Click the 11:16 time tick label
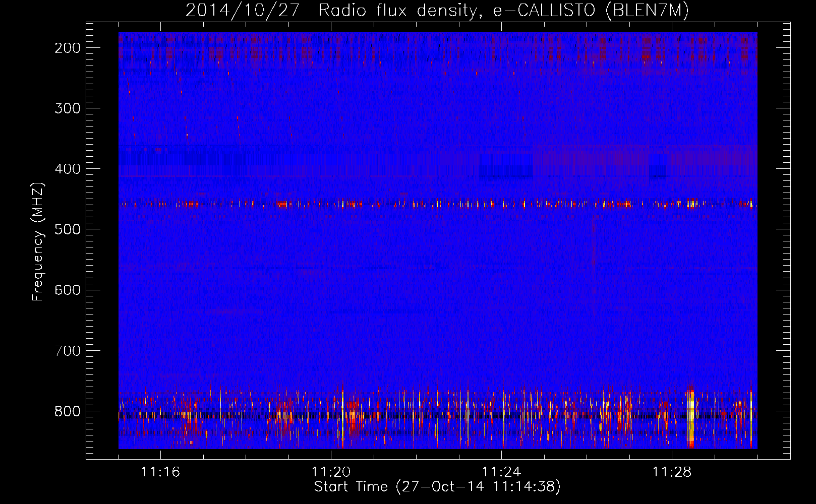The width and height of the screenshot is (816, 504). point(160,472)
